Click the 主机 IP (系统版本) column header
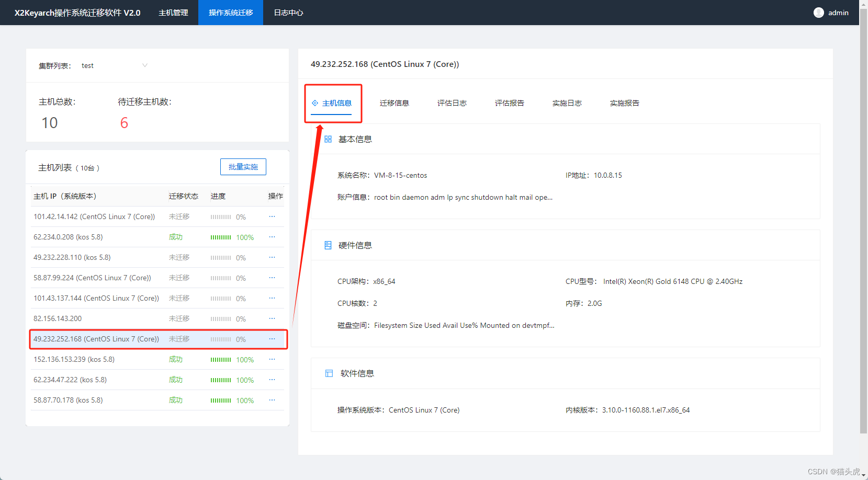 pos(65,196)
